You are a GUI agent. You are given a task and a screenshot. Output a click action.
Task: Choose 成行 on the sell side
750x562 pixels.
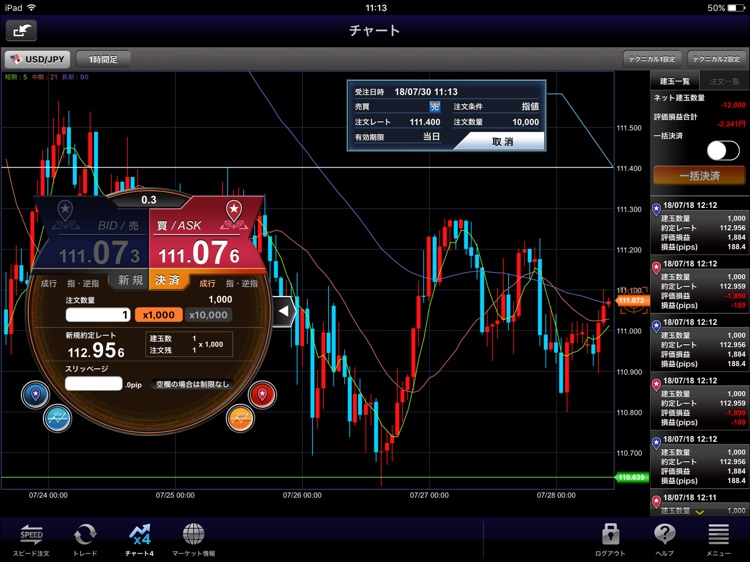pyautogui.click(x=48, y=284)
